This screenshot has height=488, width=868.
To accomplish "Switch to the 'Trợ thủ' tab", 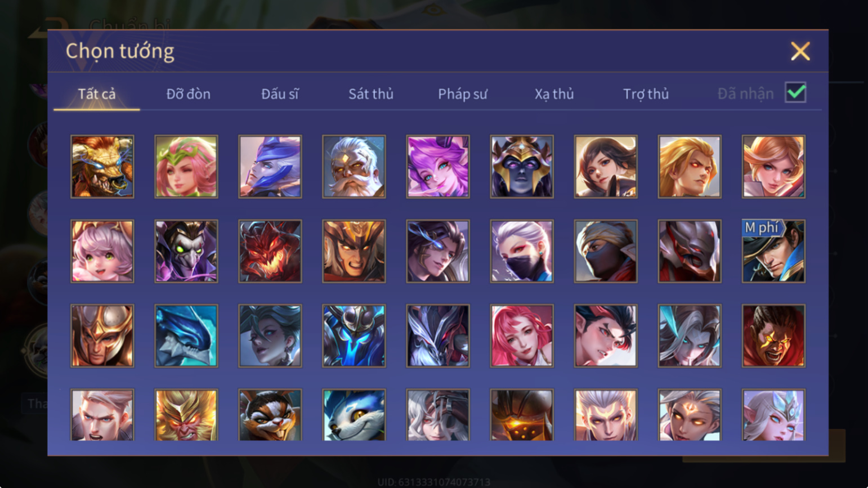I will [x=646, y=94].
